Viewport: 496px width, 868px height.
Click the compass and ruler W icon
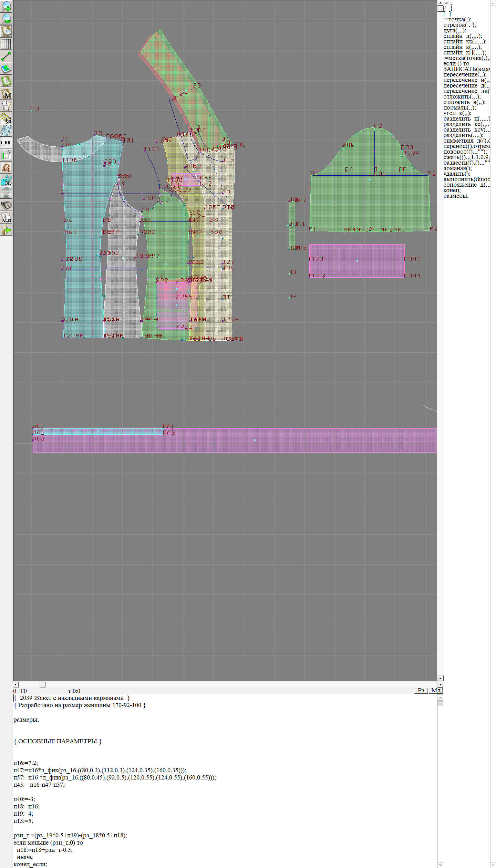coord(6,106)
